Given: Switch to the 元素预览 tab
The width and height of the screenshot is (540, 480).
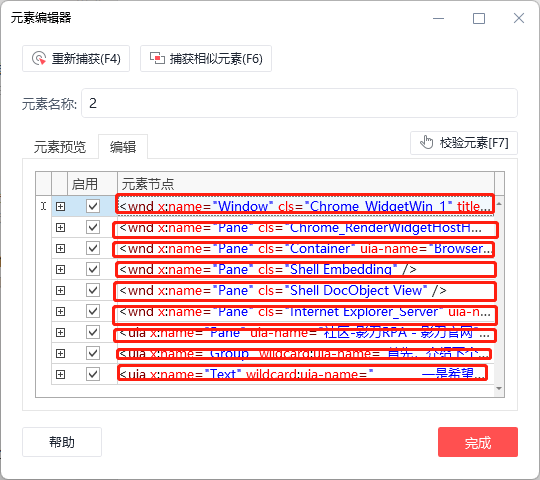Looking at the screenshot, I should (60, 147).
